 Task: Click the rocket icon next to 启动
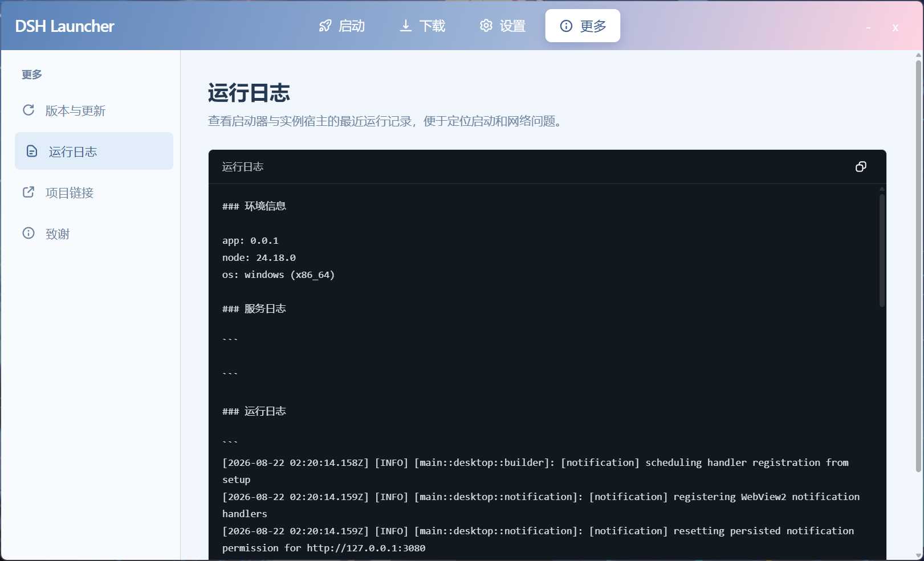(325, 26)
